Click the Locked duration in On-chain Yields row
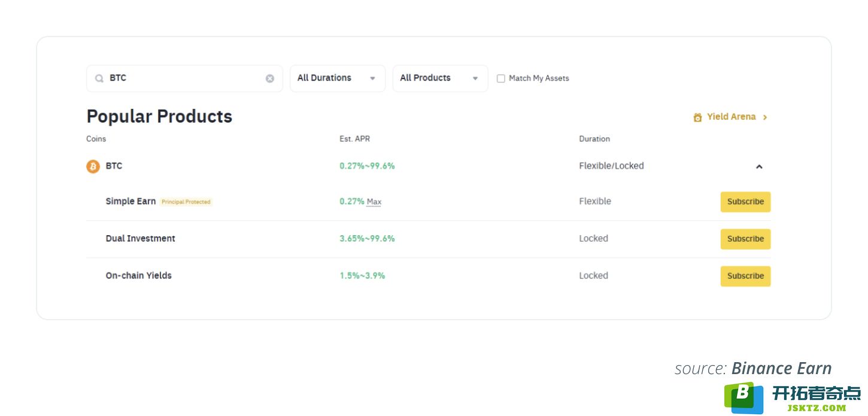Viewport: 868px width, 416px height. [x=593, y=275]
